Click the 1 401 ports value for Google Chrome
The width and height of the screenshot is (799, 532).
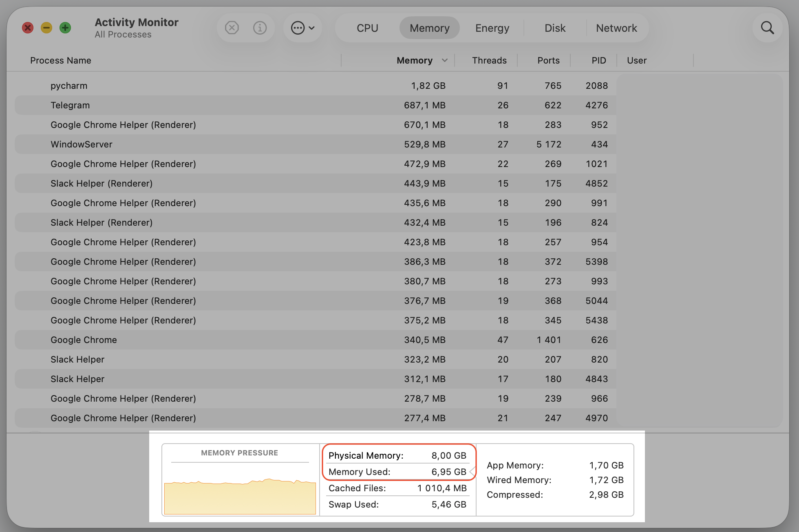549,340
